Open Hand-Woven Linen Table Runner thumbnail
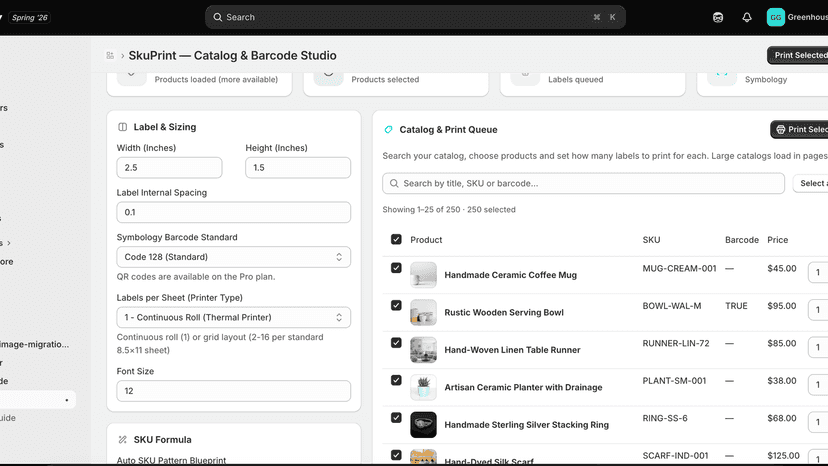This screenshot has height=466, width=828. click(x=424, y=350)
